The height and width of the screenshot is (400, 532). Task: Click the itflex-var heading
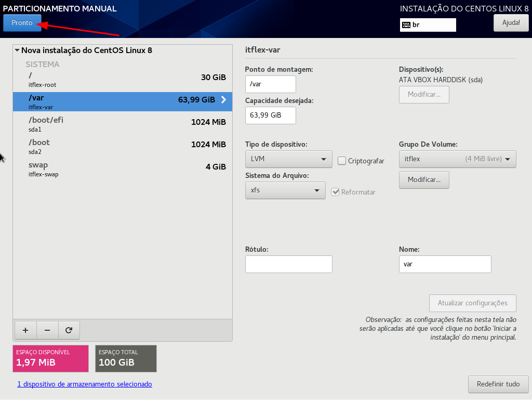tap(262, 50)
